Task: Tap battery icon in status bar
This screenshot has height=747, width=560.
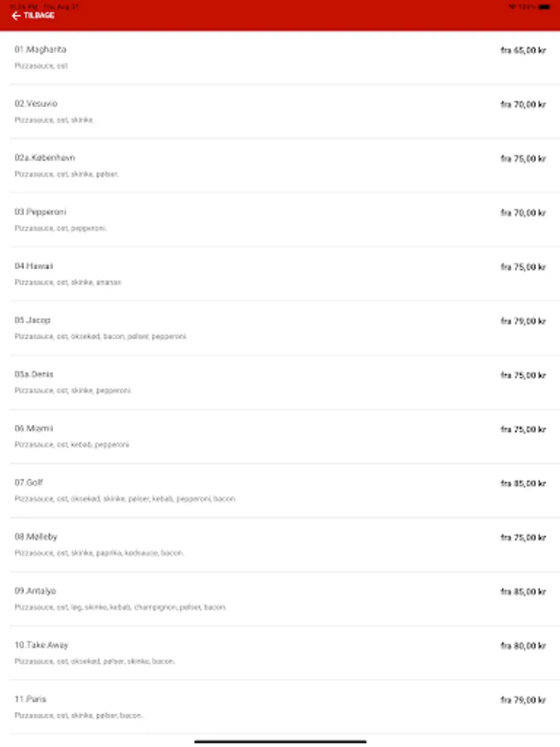Action: click(x=543, y=6)
